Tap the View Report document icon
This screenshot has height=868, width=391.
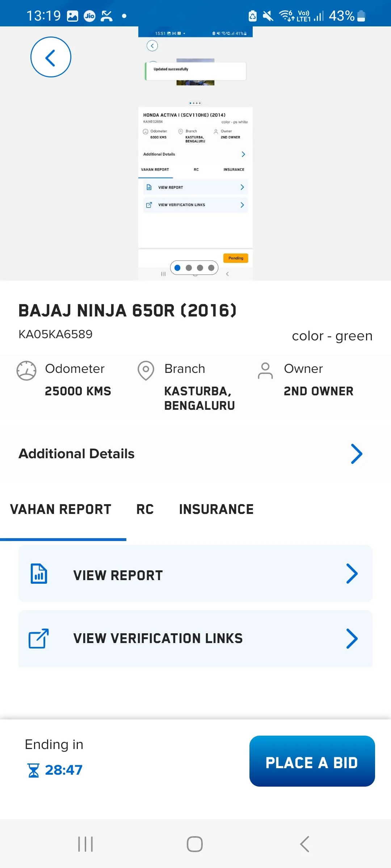pyautogui.click(x=39, y=574)
